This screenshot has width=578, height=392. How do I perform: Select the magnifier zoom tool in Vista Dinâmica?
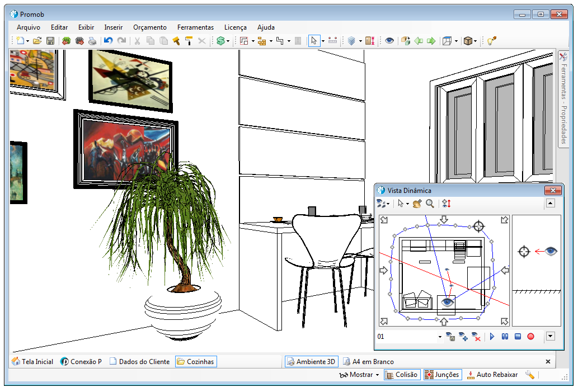click(x=430, y=204)
